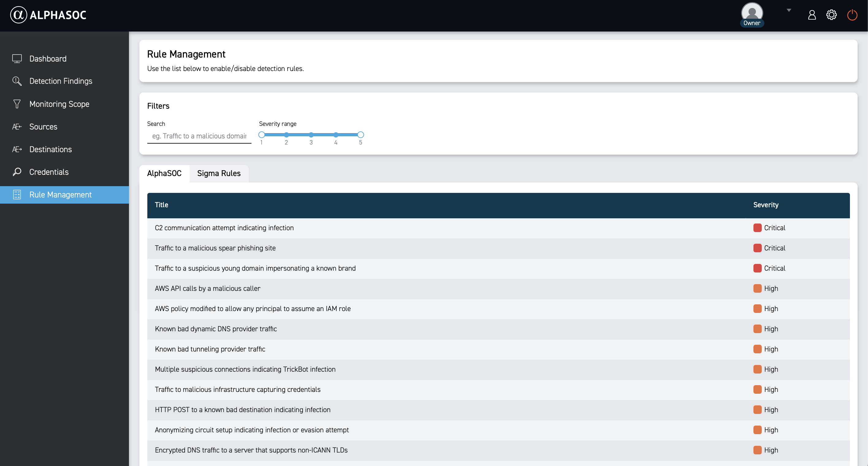Screen dimensions: 868x466
Task: Expand the account dropdown arrow
Action: [788, 10]
